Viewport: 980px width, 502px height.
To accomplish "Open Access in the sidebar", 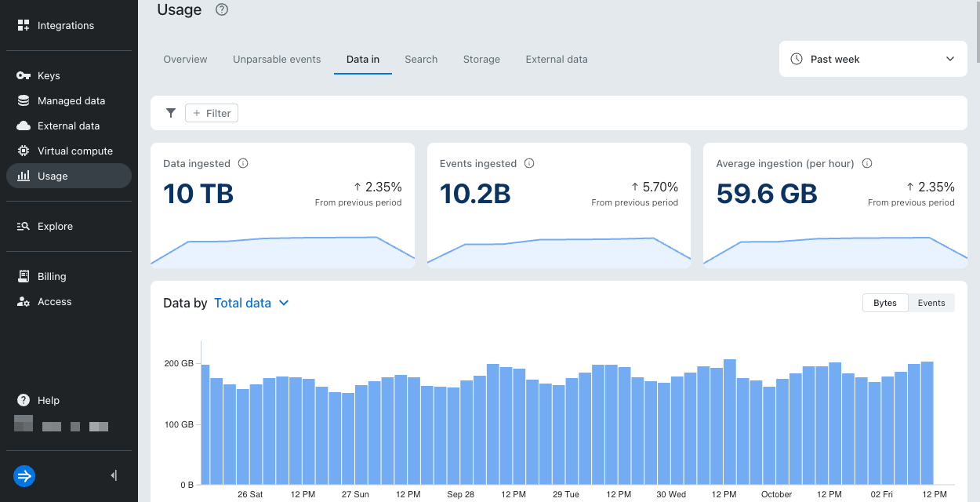I will coord(69,301).
